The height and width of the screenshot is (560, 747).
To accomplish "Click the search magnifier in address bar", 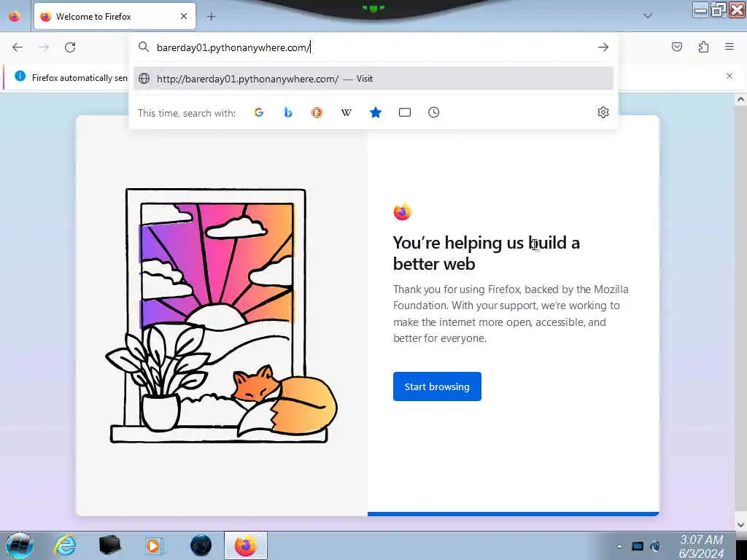I will [x=144, y=47].
